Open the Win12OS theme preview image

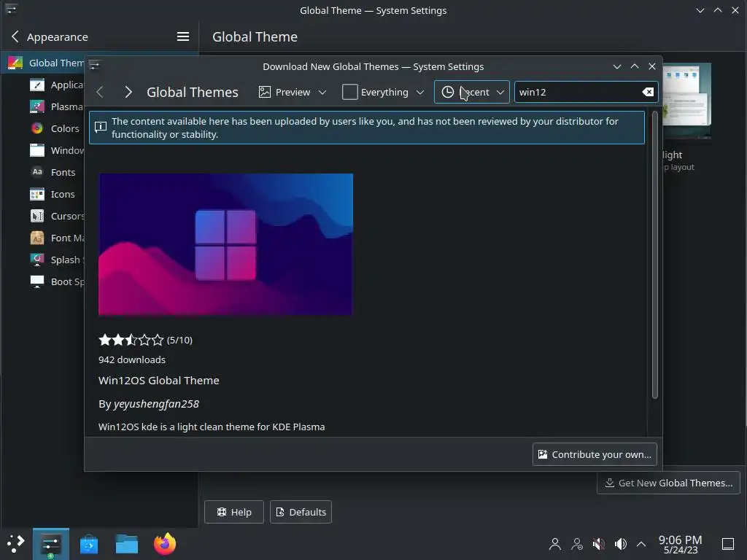pos(226,244)
